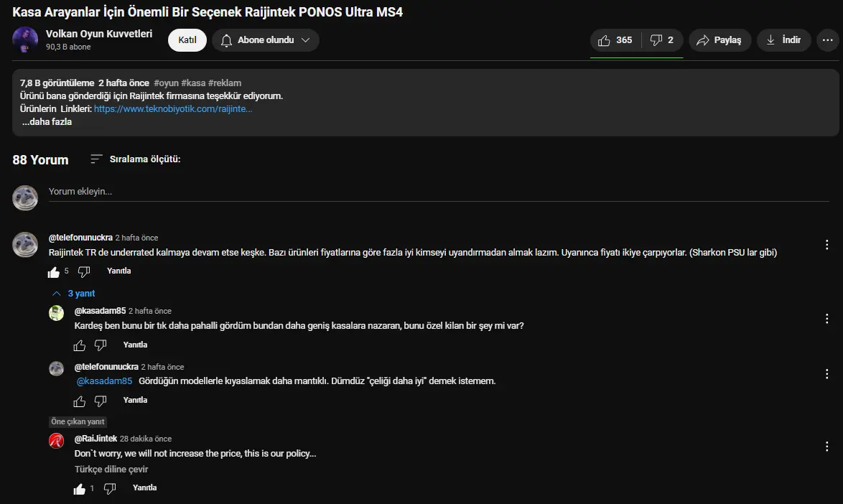Like the video with 365 likes
This screenshot has height=504, width=843.
coord(615,40)
